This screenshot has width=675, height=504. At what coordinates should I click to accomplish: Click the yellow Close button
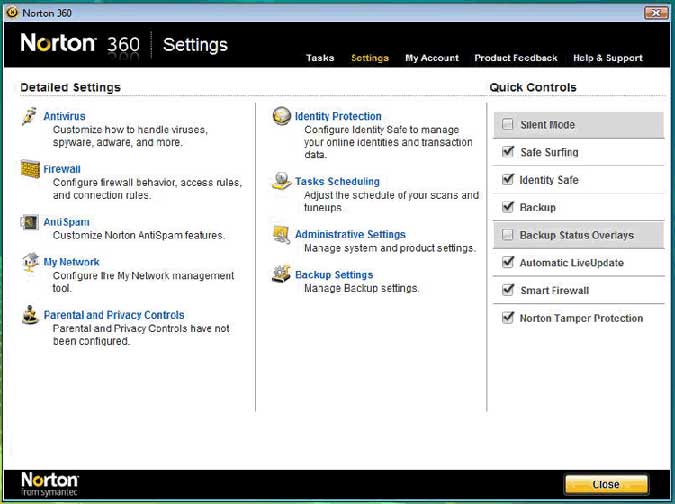point(606,484)
